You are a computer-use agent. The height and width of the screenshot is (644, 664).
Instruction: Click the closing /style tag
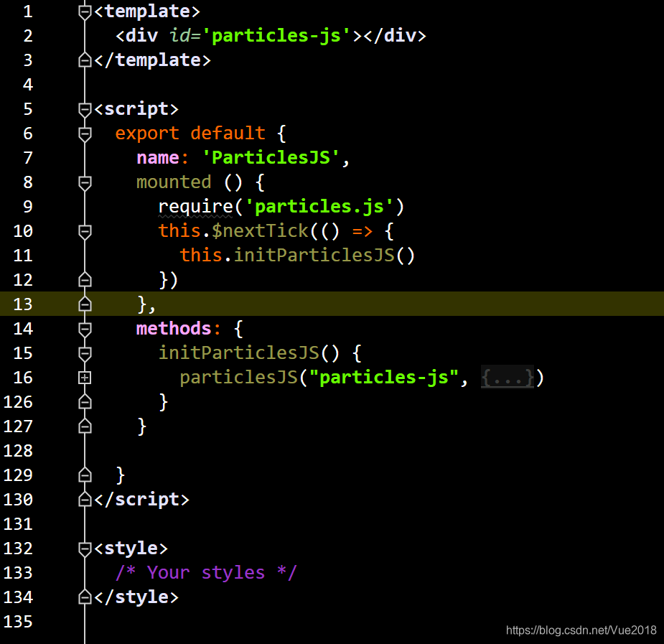(136, 597)
